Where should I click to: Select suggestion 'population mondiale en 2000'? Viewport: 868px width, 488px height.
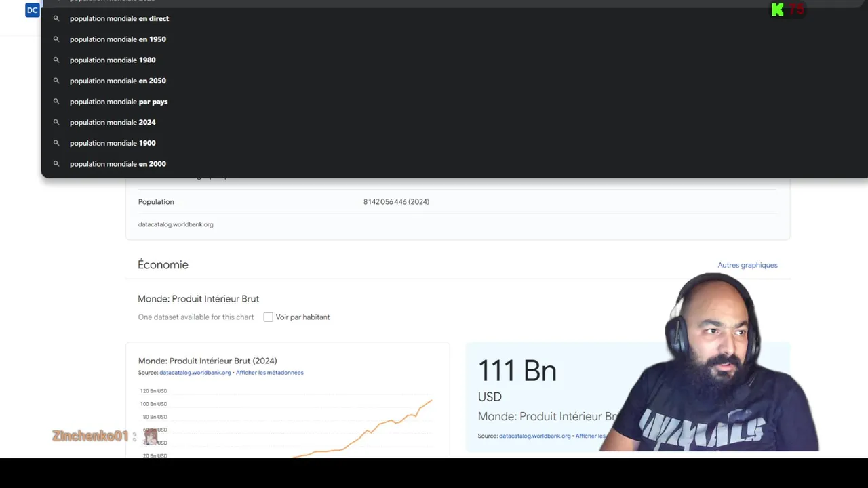pos(454,164)
